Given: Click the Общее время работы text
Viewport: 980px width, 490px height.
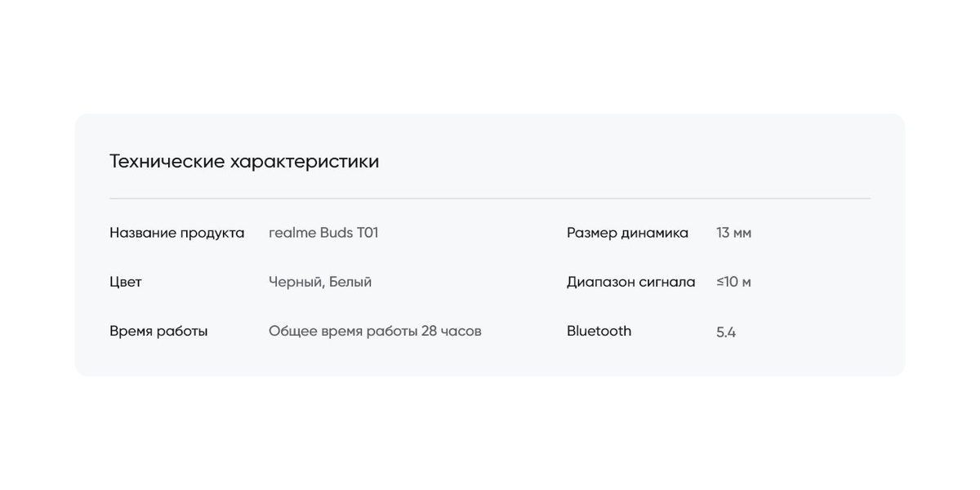Looking at the screenshot, I should pos(343,331).
